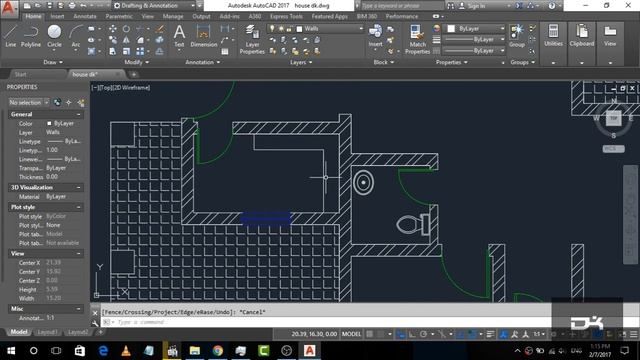Image resolution: width=640 pixels, height=360 pixels.
Task: Toggle lock icon for Walls layer
Action: pyautogui.click(x=289, y=29)
